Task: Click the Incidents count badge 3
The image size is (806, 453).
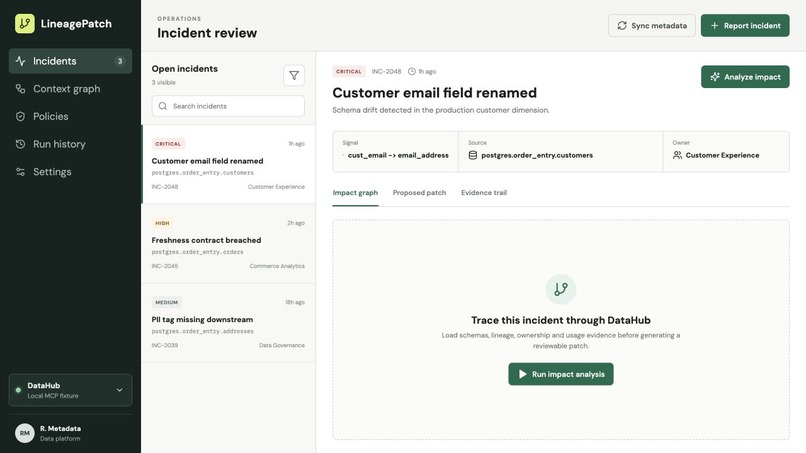Action: [x=120, y=61]
